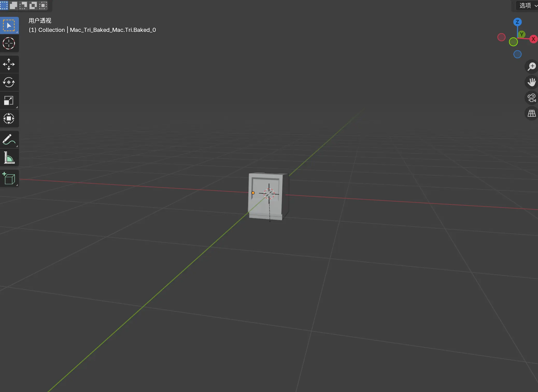This screenshot has height=392, width=538.
Task: Set selection mode to Extend
Action: coord(13,5)
